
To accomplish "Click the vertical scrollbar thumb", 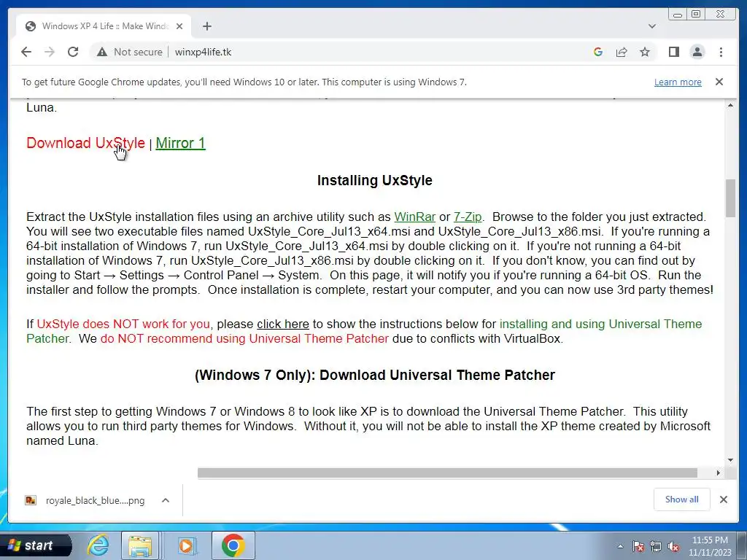I will click(x=730, y=198).
